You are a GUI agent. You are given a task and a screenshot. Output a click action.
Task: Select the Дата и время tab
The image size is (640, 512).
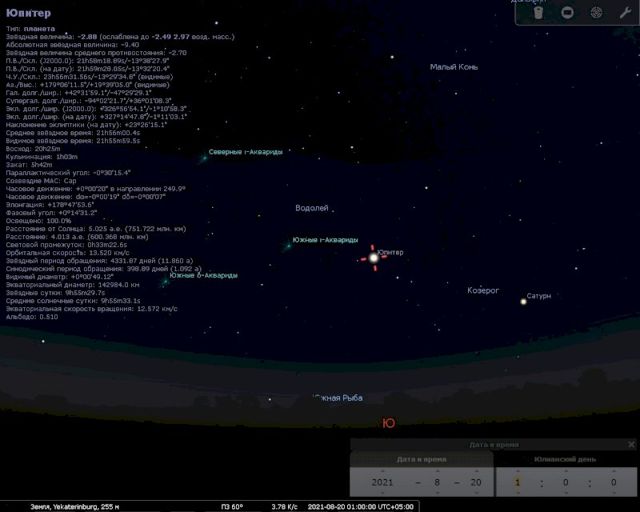point(421,459)
